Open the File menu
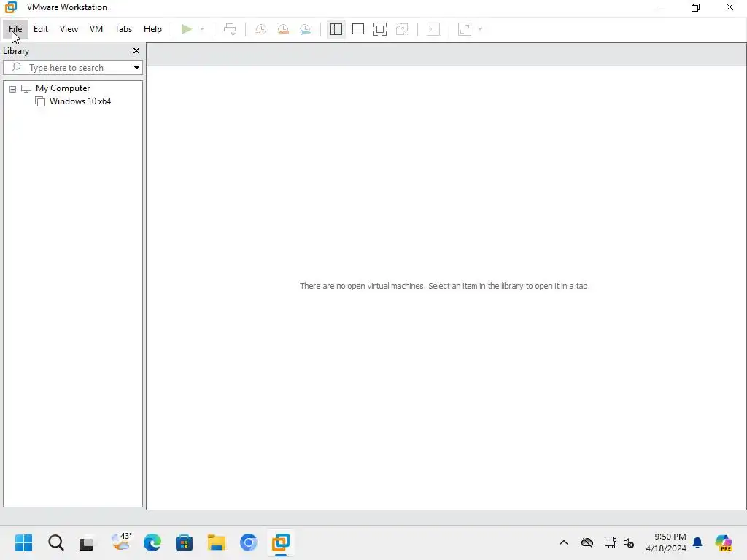This screenshot has height=560, width=747. click(x=15, y=29)
